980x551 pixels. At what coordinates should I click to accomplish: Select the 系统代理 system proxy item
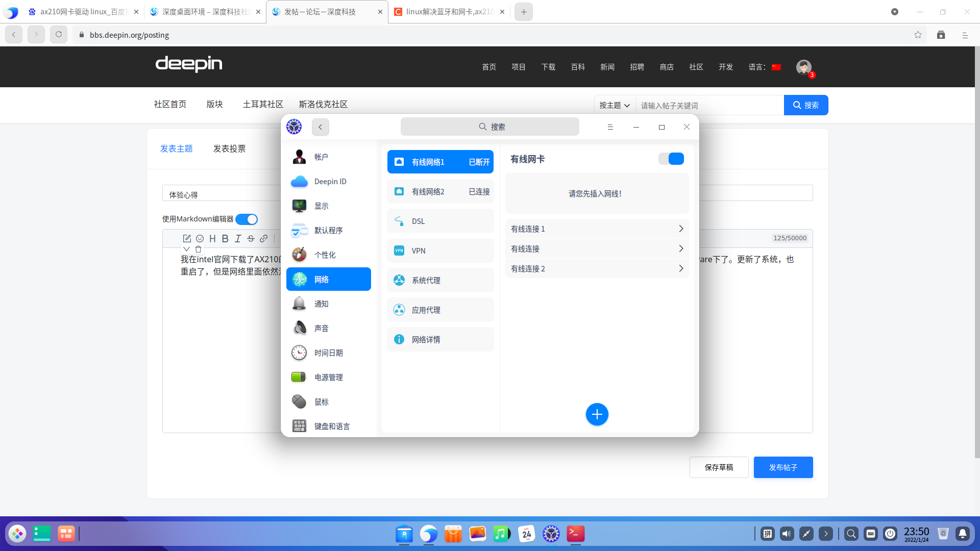coord(440,280)
